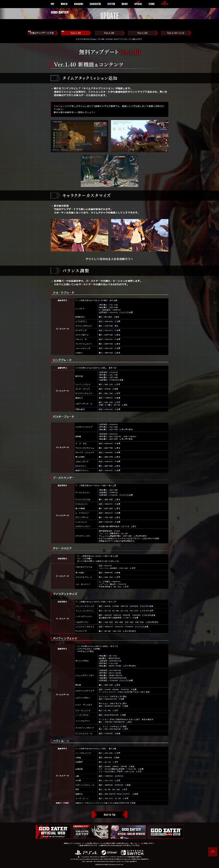Open the grey Aragami combat screenshot
This screenshot has width=219, height=868.
tap(109, 171)
